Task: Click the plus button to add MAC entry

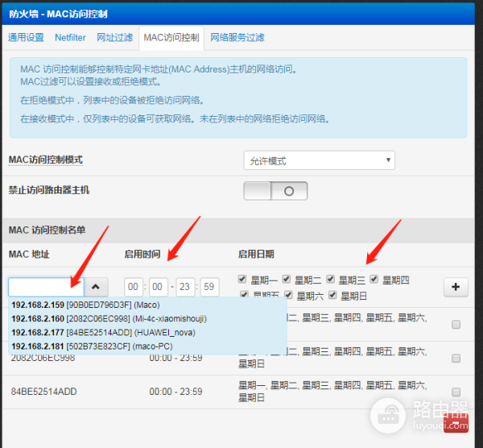Action: [x=455, y=287]
